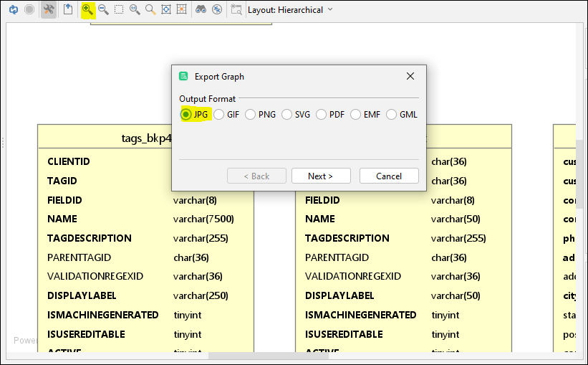Screen dimensions: 588x365
Task: Click the plain magnifier zoom icon
Action: [x=150, y=9]
